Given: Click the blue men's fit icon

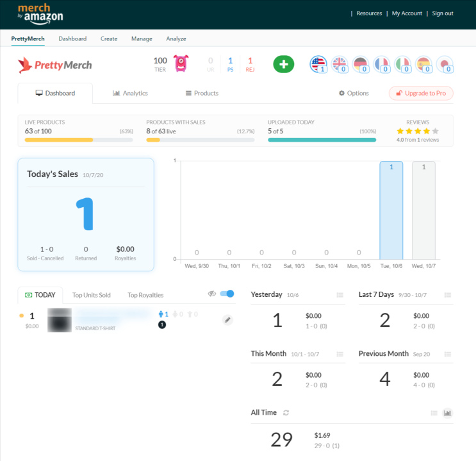Looking at the screenshot, I should coord(161,314).
